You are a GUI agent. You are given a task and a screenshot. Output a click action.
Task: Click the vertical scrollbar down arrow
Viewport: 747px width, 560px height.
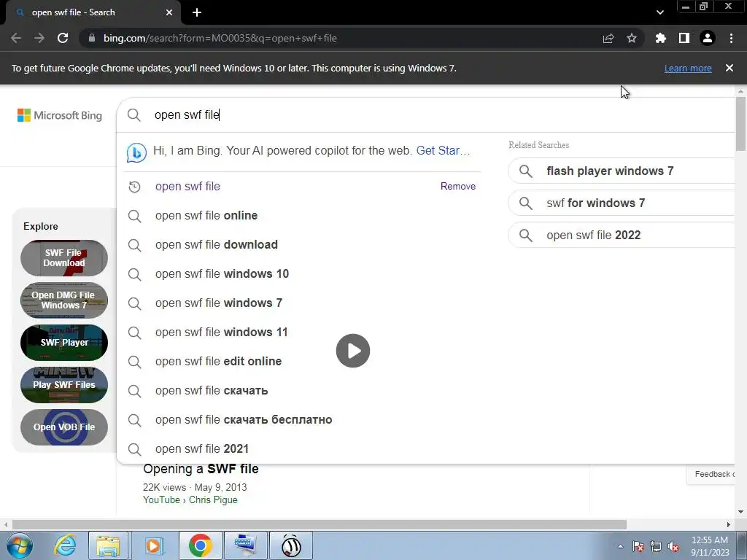click(740, 512)
